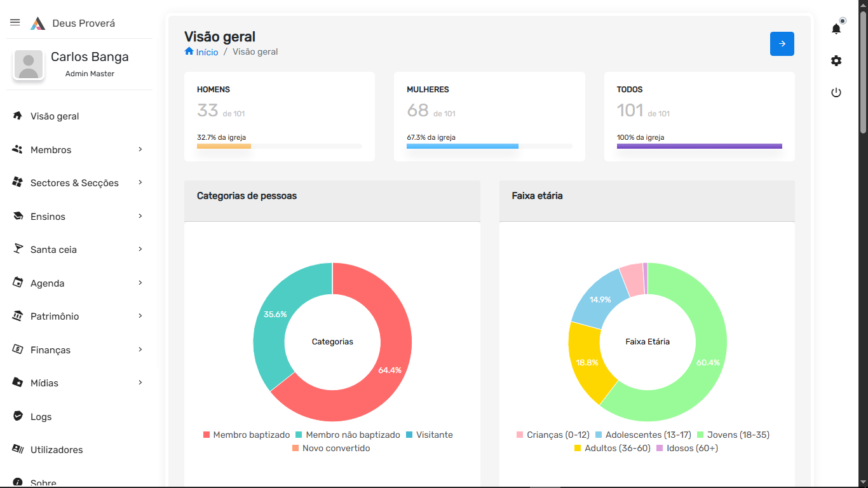Screen dimensions: 868x488
Task: Click the Patrimônio bank icon
Action: click(x=18, y=316)
